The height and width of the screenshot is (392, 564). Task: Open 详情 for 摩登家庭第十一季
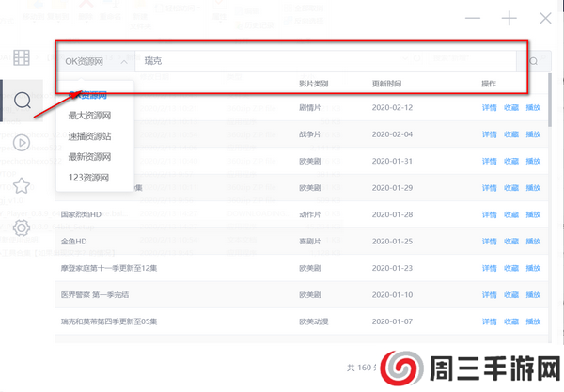click(x=489, y=268)
